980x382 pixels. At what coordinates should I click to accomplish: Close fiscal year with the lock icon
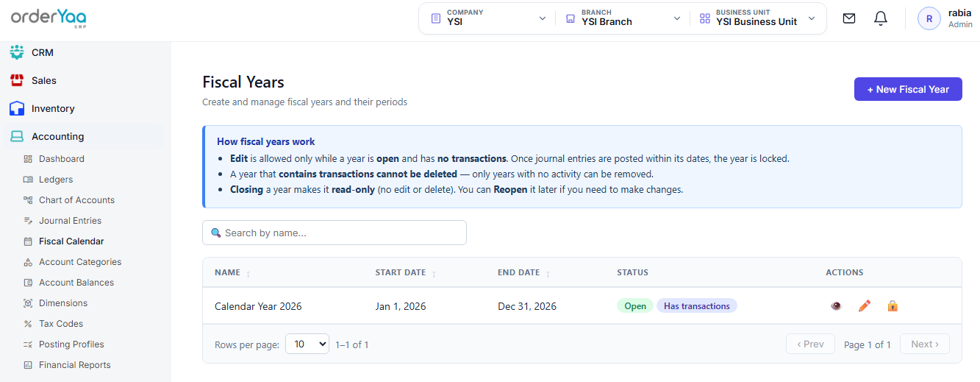[893, 306]
